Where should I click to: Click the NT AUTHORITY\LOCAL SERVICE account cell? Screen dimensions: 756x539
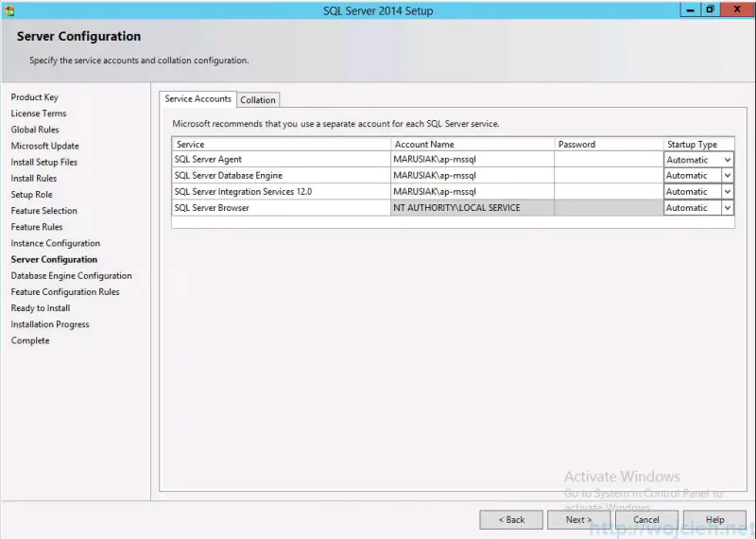point(472,207)
